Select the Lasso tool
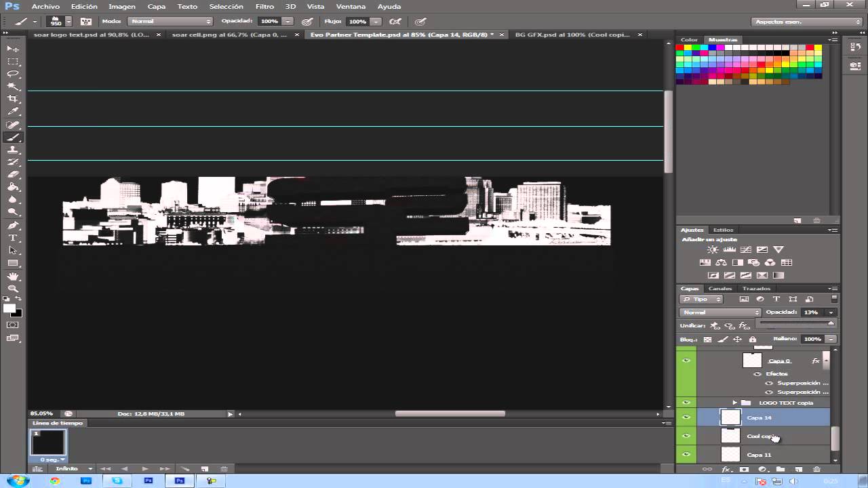The height and width of the screenshot is (488, 868). point(13,74)
